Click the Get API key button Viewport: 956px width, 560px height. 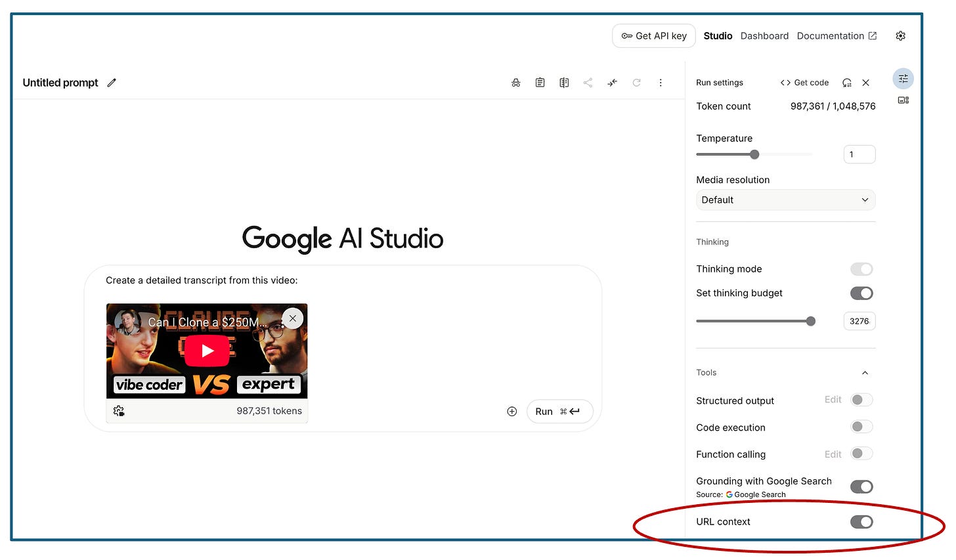click(x=654, y=36)
